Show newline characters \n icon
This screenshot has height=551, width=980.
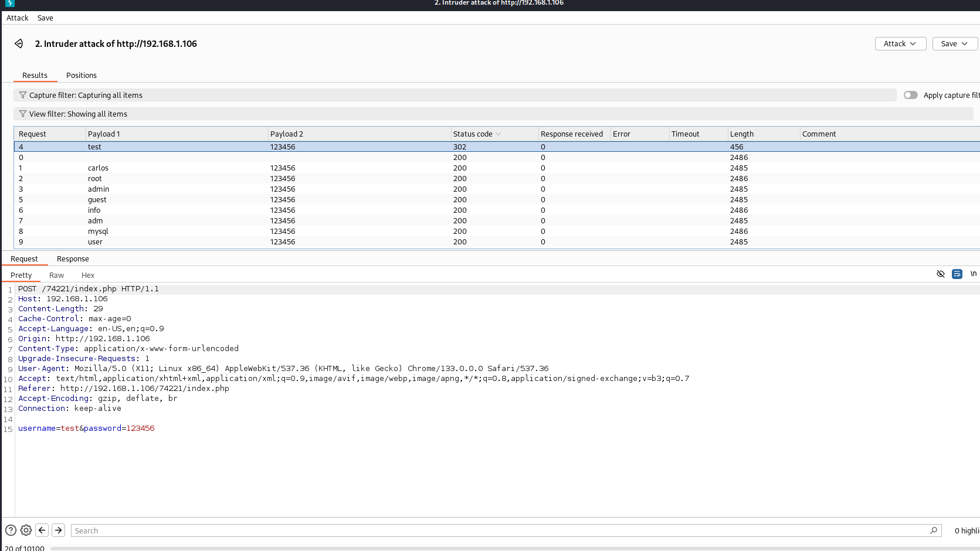pos(974,274)
